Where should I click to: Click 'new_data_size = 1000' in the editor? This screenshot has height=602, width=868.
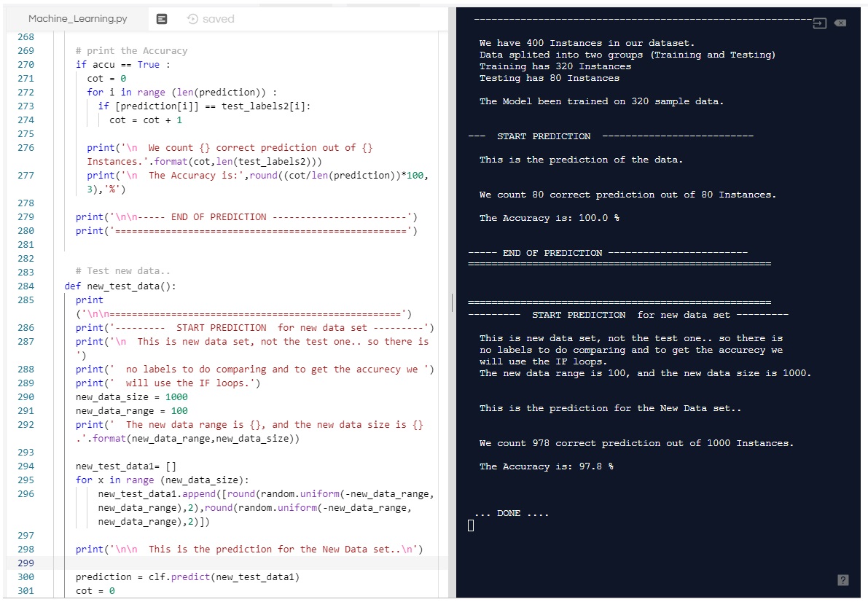pos(132,397)
